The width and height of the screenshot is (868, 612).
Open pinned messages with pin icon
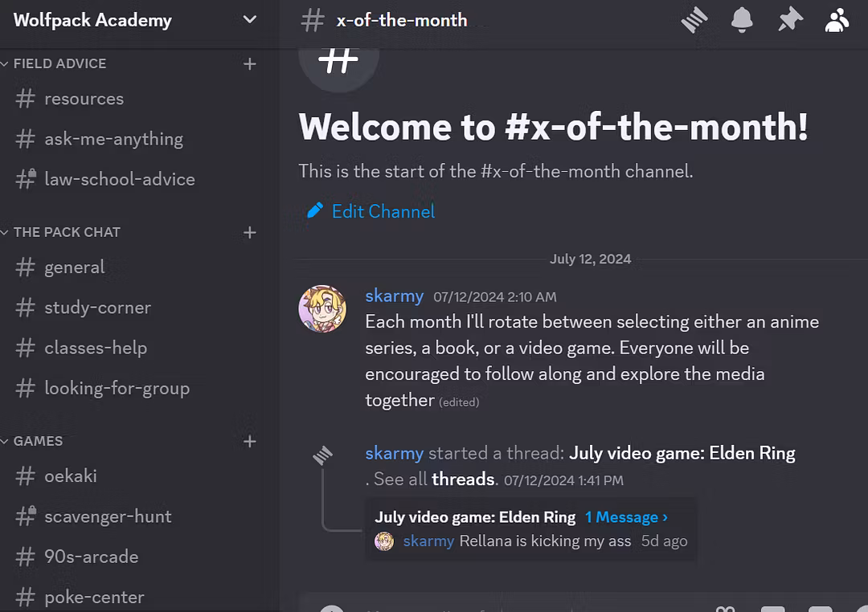(790, 20)
